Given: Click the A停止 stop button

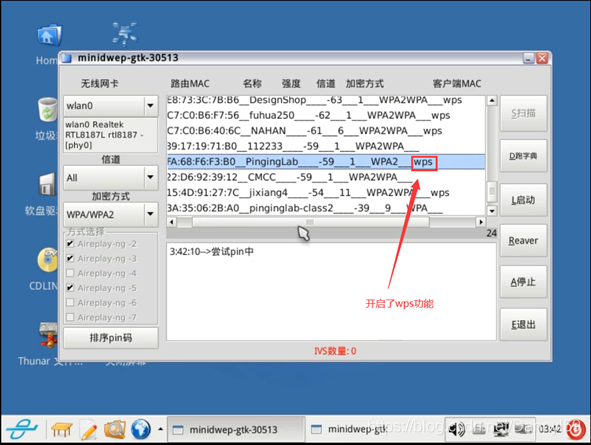Looking at the screenshot, I should click(523, 282).
